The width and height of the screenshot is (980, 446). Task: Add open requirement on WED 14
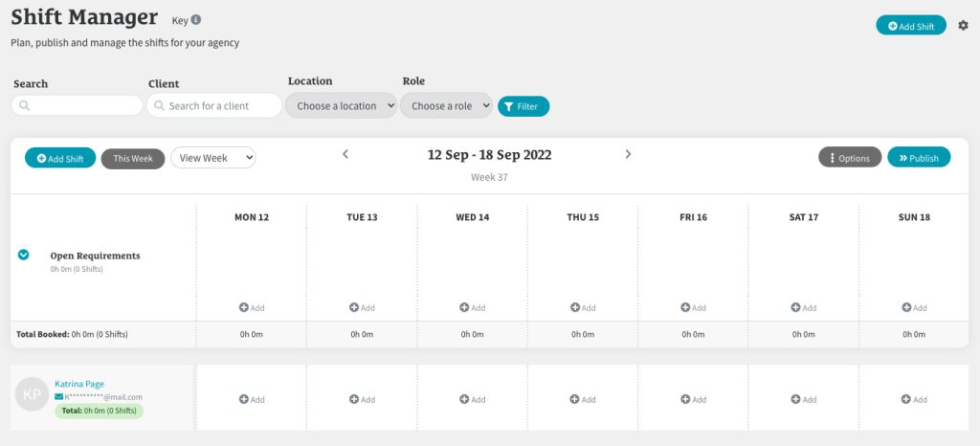473,307
